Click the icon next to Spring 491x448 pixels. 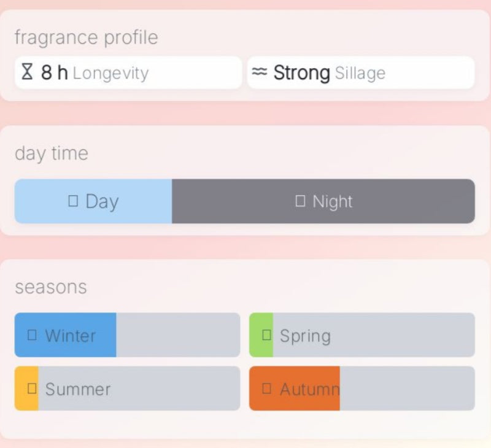[267, 335]
